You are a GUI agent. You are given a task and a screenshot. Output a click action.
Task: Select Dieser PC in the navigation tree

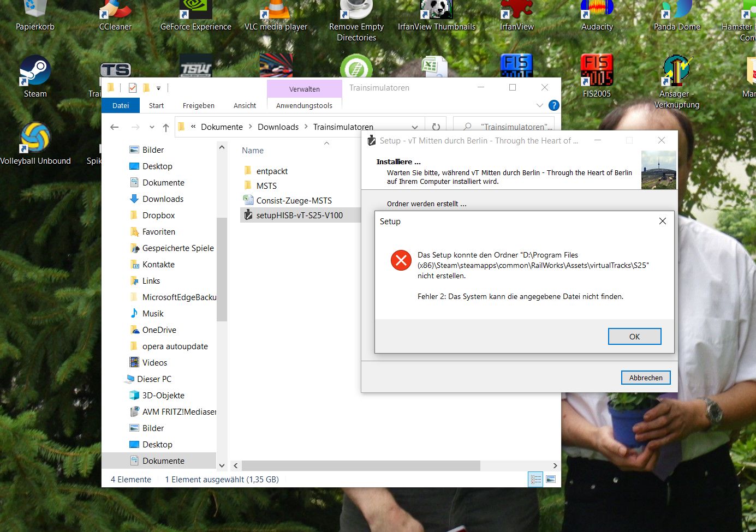pyautogui.click(x=154, y=379)
